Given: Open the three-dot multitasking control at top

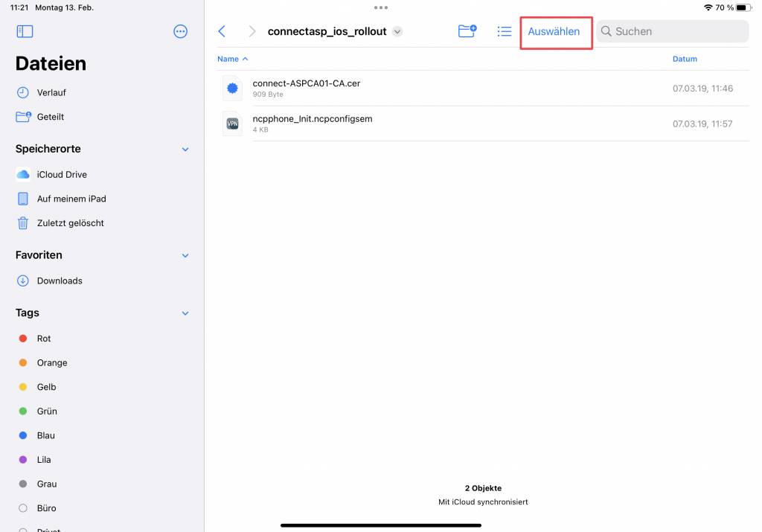Looking at the screenshot, I should tap(381, 7).
